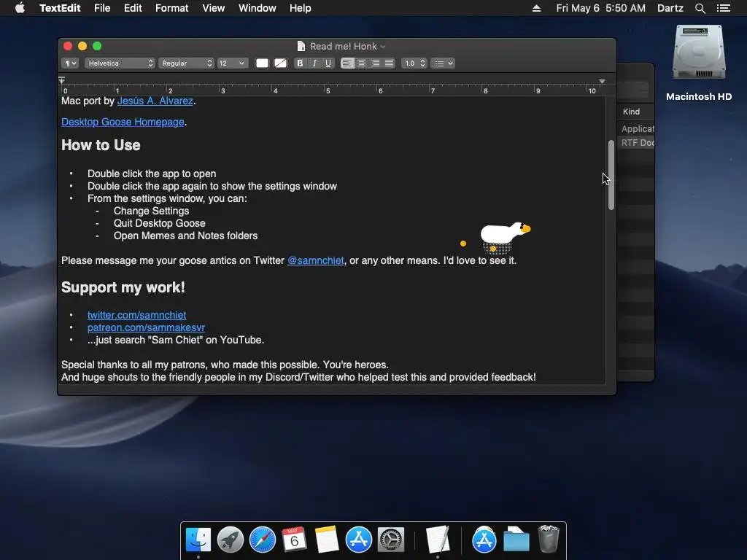The height and width of the screenshot is (560, 747).
Task: Open Calendar from the Dock
Action: (x=295, y=540)
